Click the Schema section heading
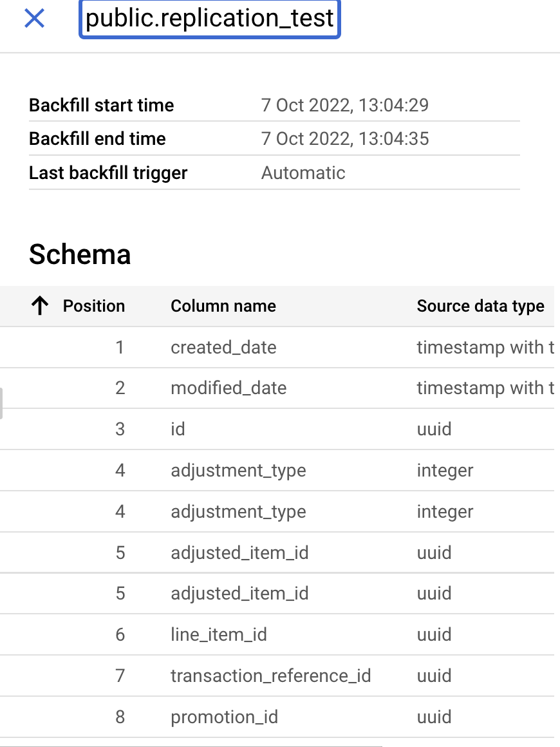Image resolution: width=560 pixels, height=747 pixels. [x=80, y=255]
